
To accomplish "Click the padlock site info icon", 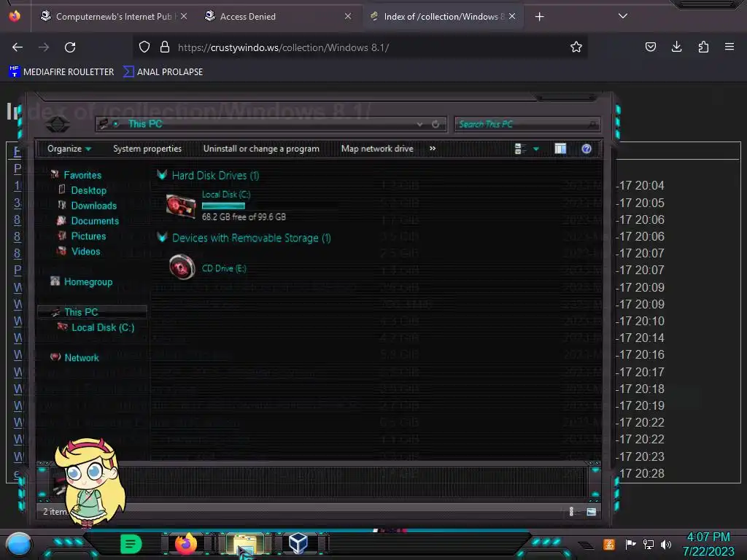I will coord(164,47).
